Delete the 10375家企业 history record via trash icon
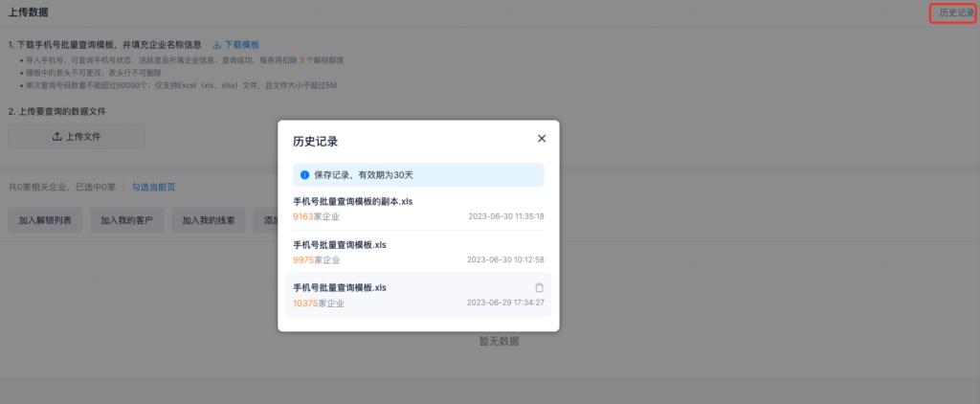Screen dimensions: 980x404 (x=539, y=287)
